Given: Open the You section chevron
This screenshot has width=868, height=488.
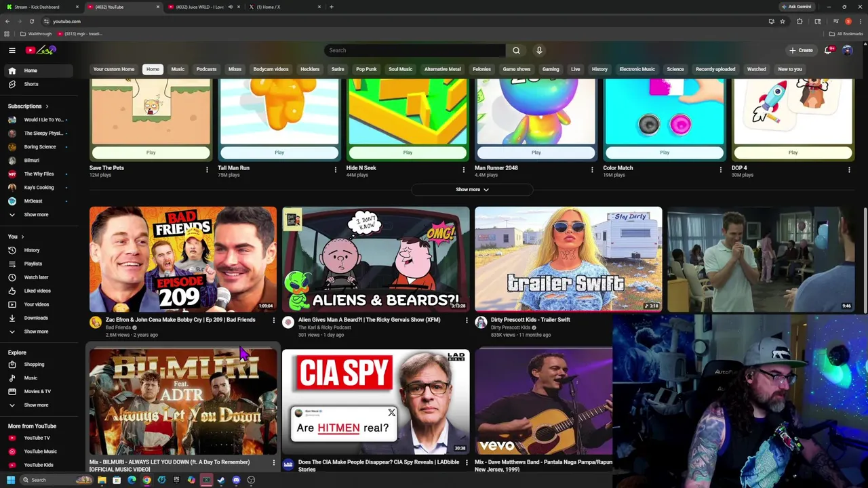Looking at the screenshot, I should [22, 237].
